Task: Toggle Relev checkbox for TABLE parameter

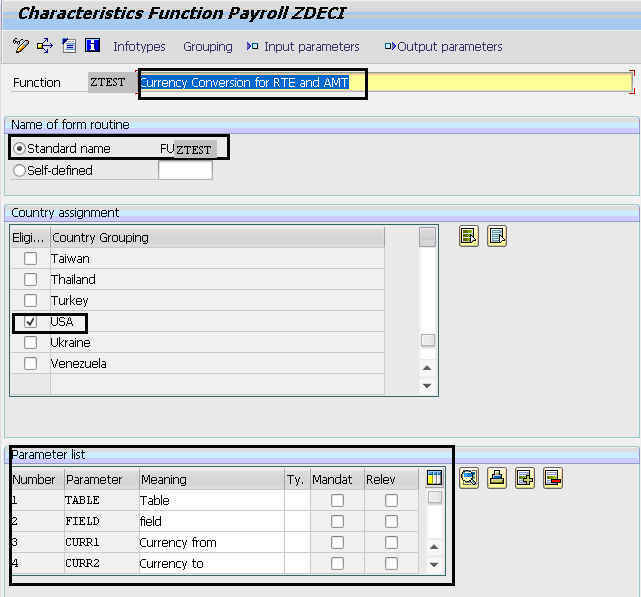Action: click(x=391, y=500)
